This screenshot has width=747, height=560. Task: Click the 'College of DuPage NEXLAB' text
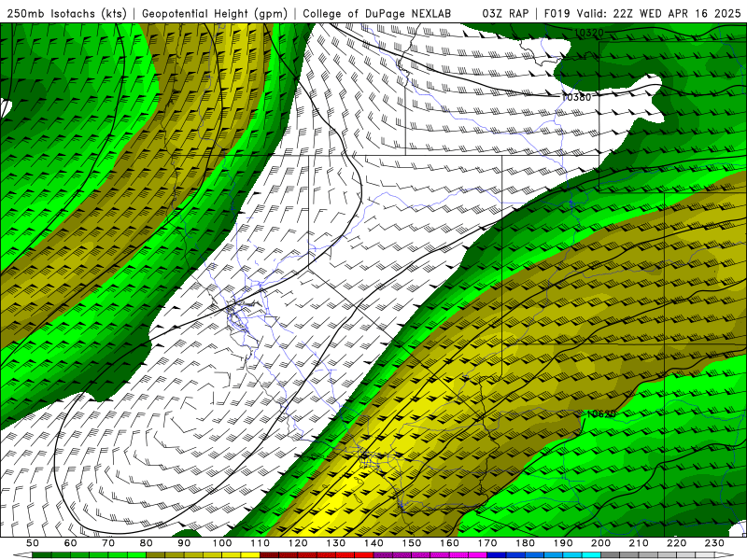(x=377, y=14)
